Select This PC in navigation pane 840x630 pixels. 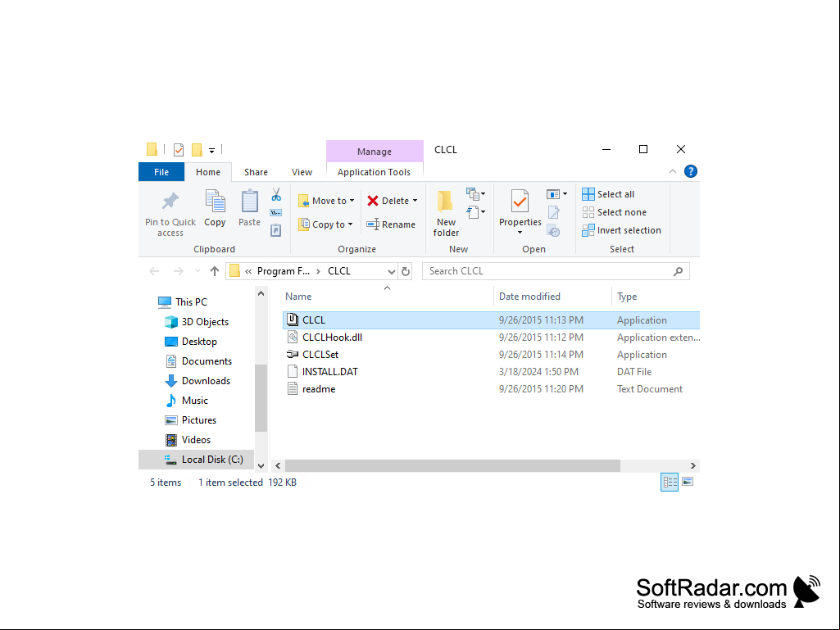pyautogui.click(x=183, y=302)
